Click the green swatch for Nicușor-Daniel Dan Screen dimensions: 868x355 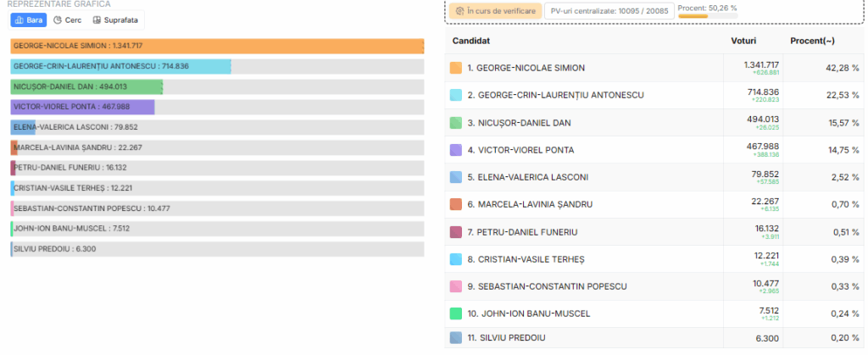click(x=456, y=123)
